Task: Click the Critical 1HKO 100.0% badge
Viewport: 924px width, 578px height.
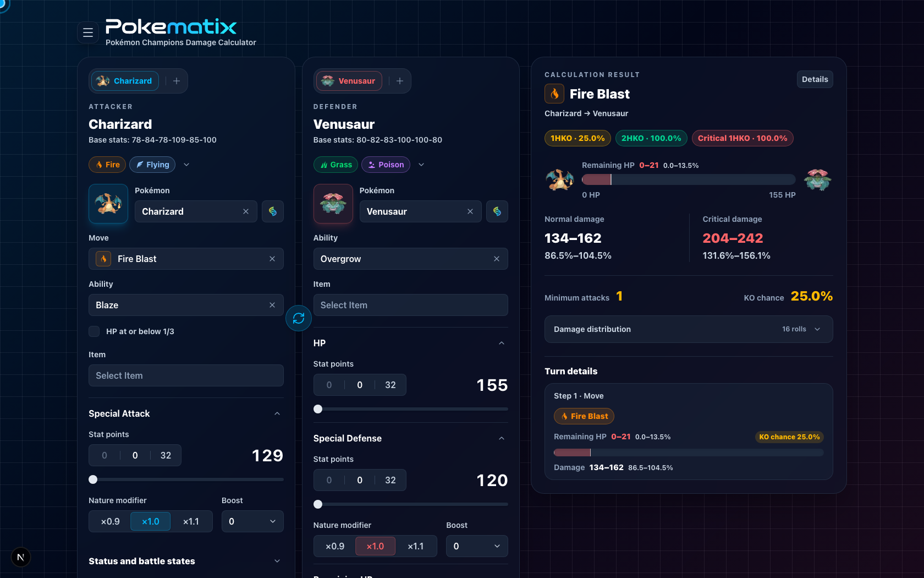Action: click(743, 138)
